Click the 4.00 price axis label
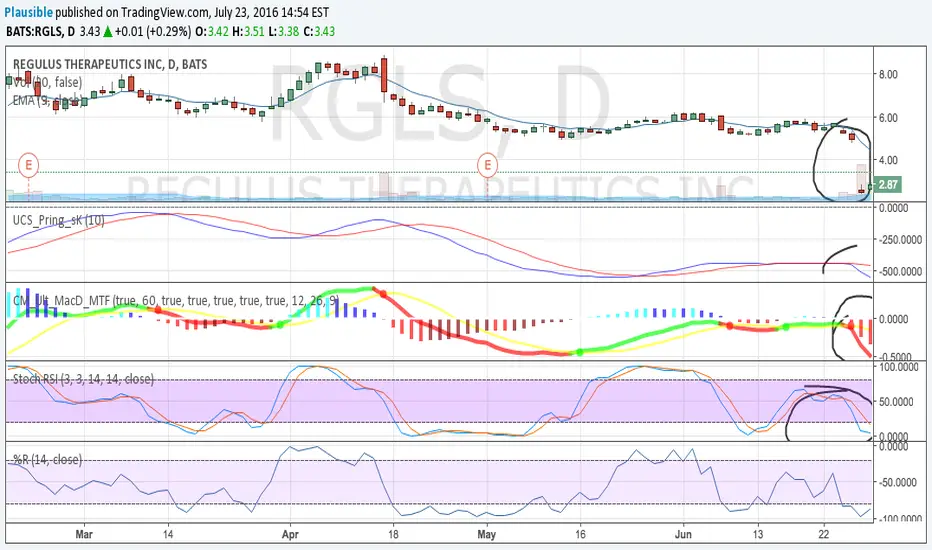 pos(888,161)
